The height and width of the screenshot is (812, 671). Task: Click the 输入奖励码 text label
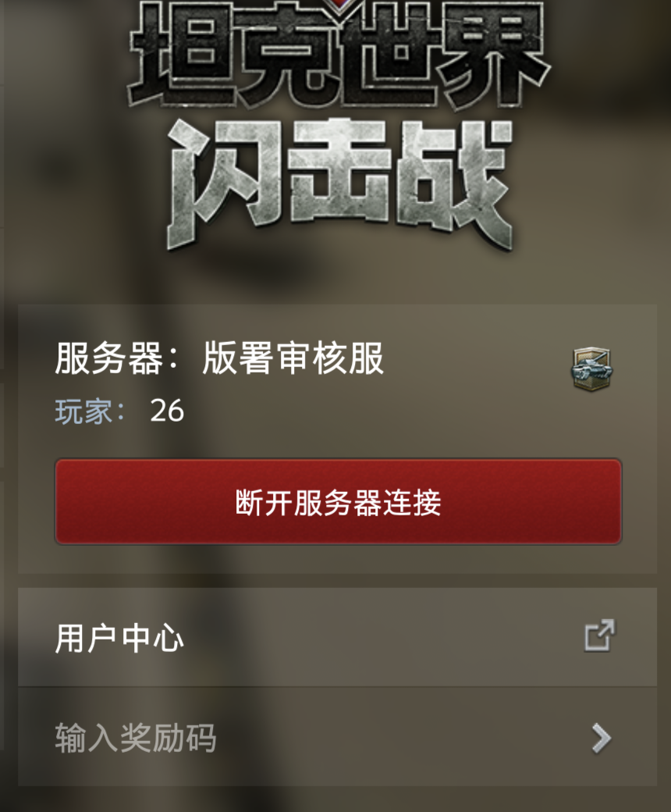coord(136,737)
